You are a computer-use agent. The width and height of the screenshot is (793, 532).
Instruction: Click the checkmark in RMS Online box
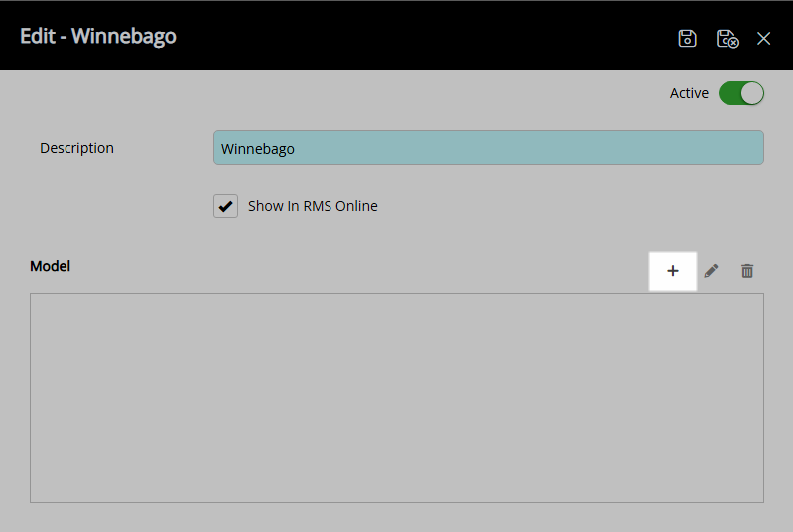[226, 206]
